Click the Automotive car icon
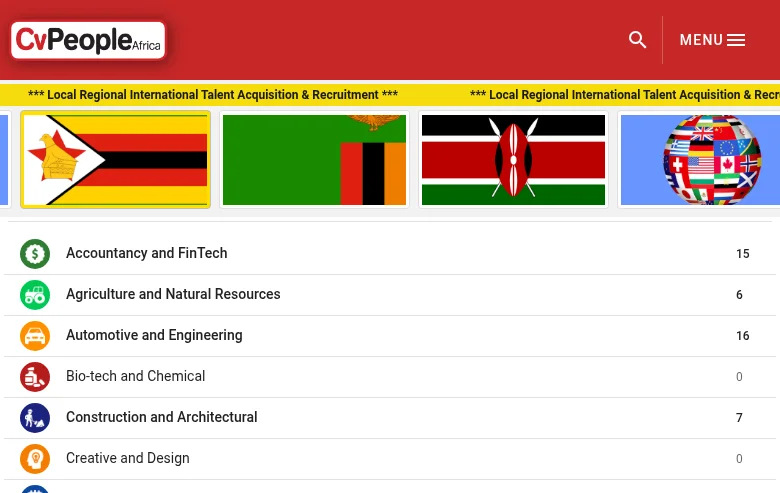The height and width of the screenshot is (493, 780). click(35, 336)
